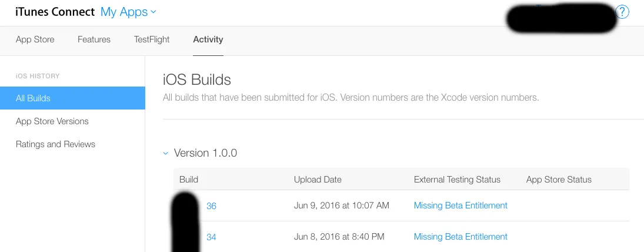The image size is (644, 252).
Task: Open build 34 link
Action: coord(211,237)
